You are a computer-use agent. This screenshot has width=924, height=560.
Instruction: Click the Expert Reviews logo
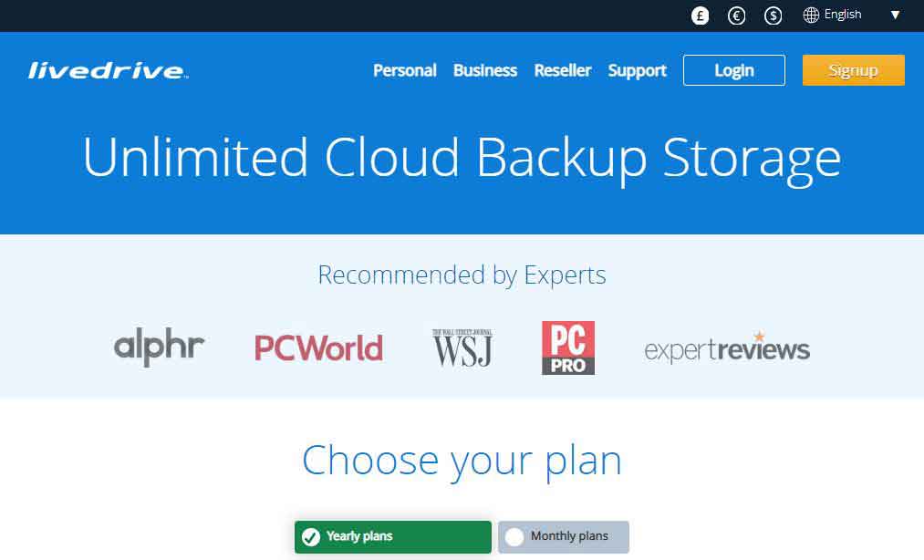(727, 348)
